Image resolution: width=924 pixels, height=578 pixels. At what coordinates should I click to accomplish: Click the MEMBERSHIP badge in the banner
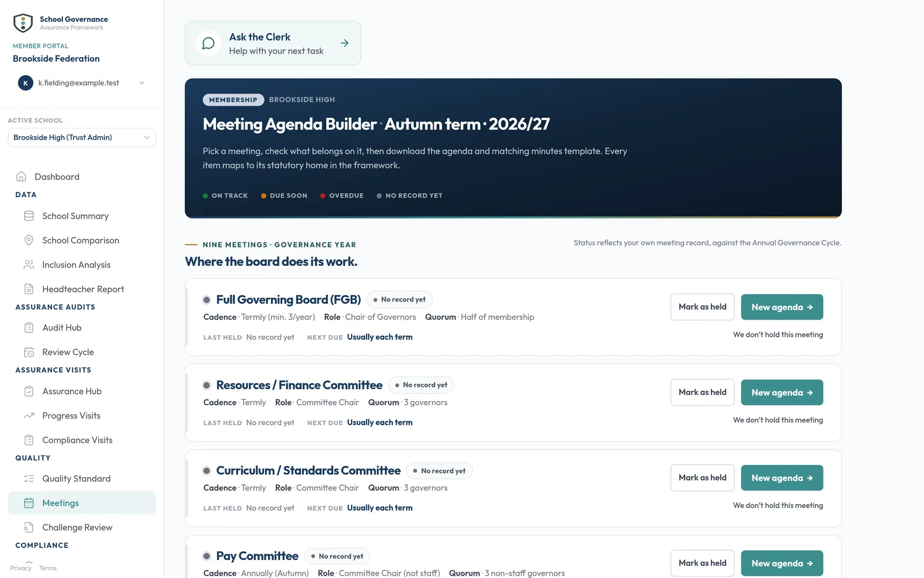tap(233, 100)
